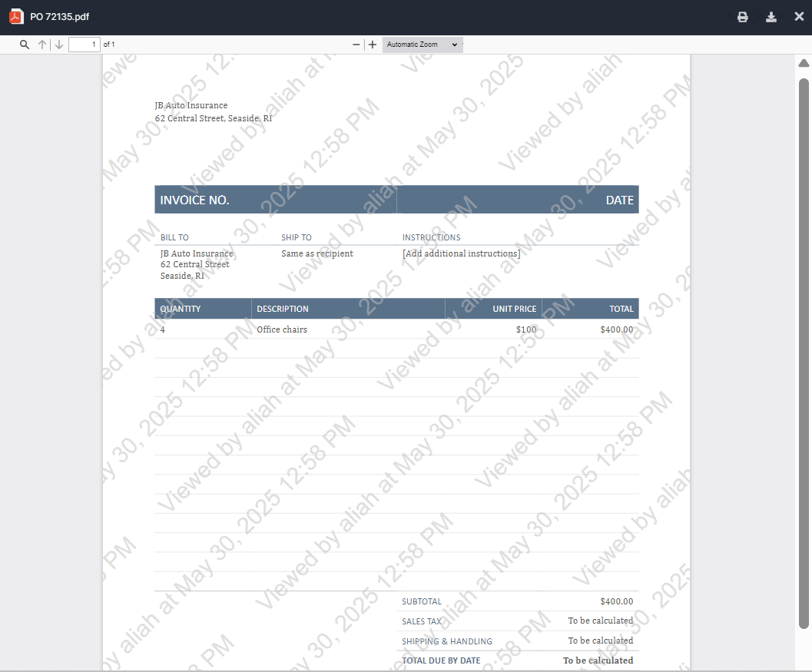Open the Automatic Zoom dropdown

pos(422,45)
